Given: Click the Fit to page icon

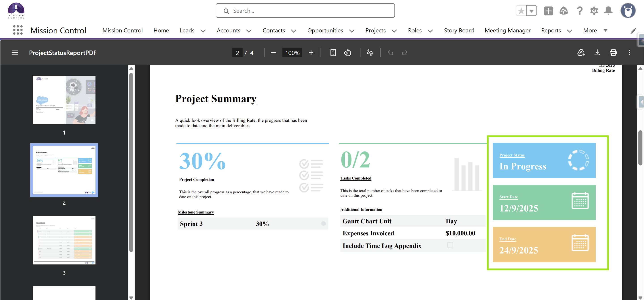Looking at the screenshot, I should [x=333, y=53].
